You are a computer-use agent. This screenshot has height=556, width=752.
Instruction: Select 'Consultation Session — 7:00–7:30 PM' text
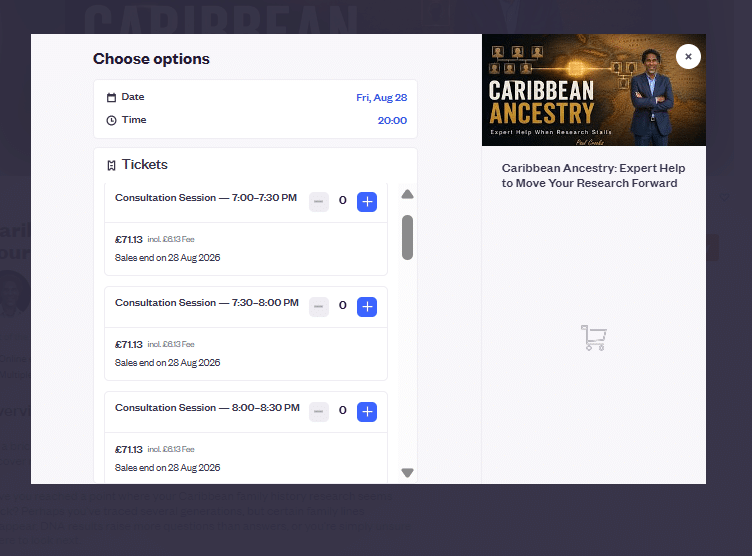[206, 198]
